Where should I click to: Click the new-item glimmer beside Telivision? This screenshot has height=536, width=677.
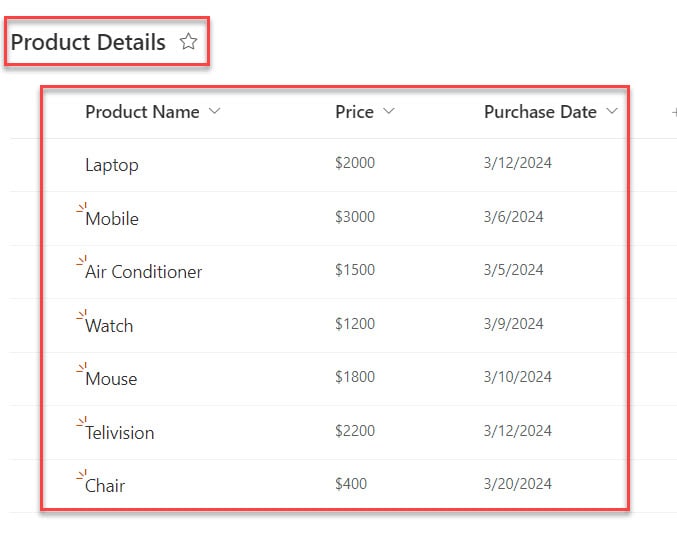[x=82, y=422]
